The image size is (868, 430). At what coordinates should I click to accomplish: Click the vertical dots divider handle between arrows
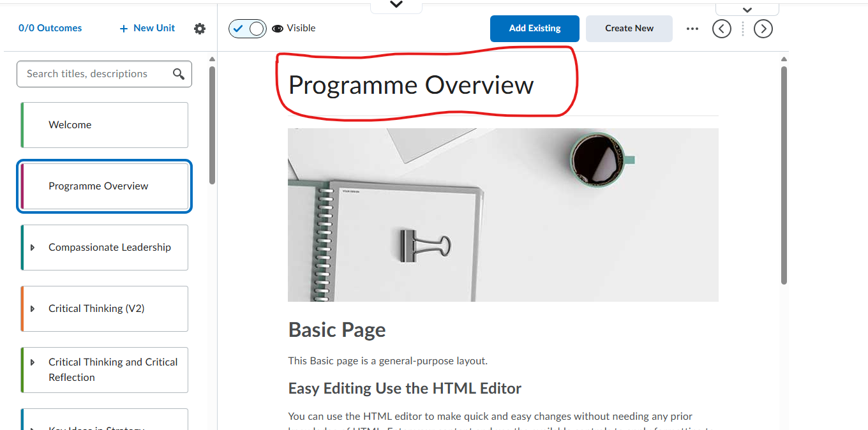tap(743, 29)
